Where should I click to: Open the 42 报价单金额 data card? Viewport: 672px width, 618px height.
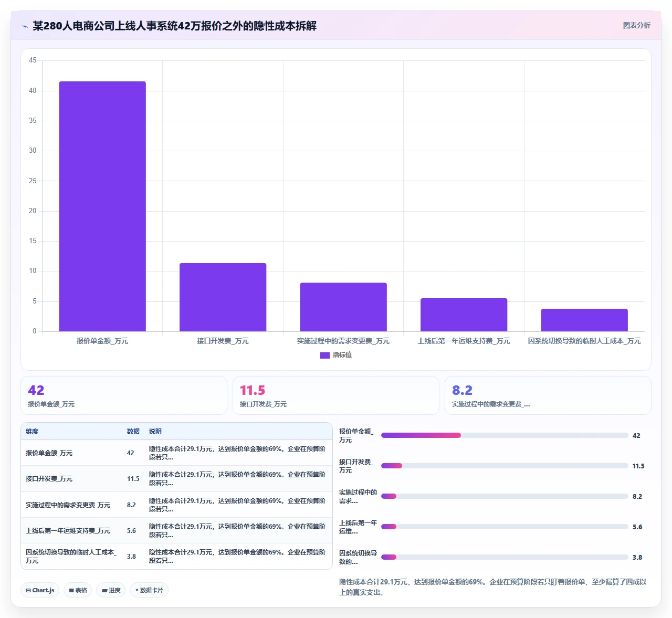124,395
